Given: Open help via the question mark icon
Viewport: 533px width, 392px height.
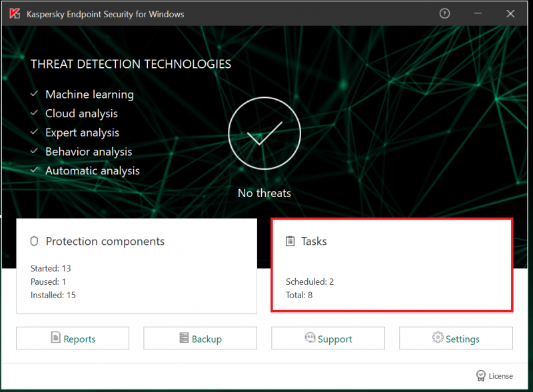Looking at the screenshot, I should pos(445,13).
